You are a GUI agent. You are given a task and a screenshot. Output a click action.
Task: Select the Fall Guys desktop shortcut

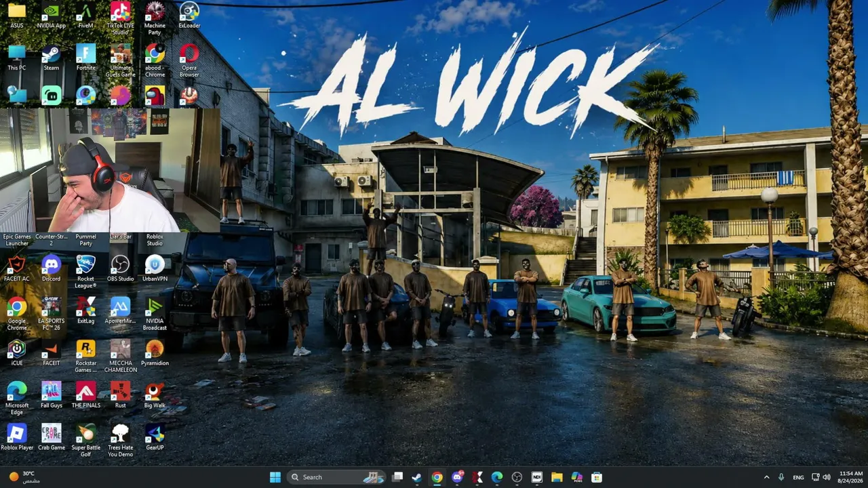tap(51, 395)
